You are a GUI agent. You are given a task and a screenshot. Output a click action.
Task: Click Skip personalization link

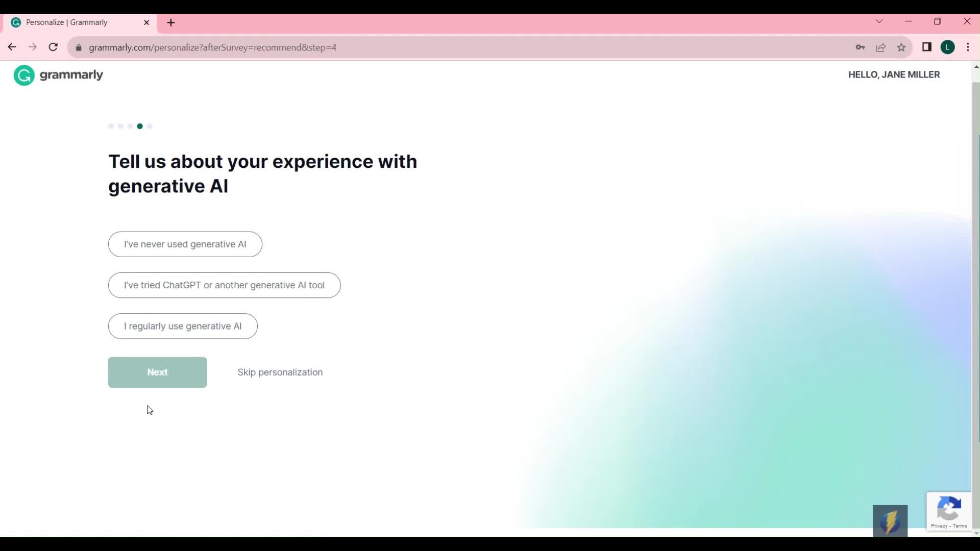pyautogui.click(x=280, y=372)
